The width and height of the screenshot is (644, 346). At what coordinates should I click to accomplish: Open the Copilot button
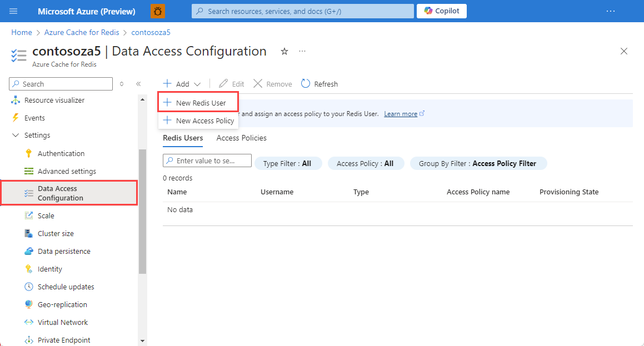tap(442, 11)
